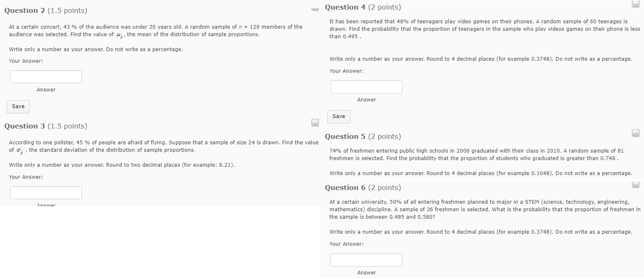Click the floppy disk icon next to Question 3
This screenshot has height=279, width=644.
[x=315, y=123]
